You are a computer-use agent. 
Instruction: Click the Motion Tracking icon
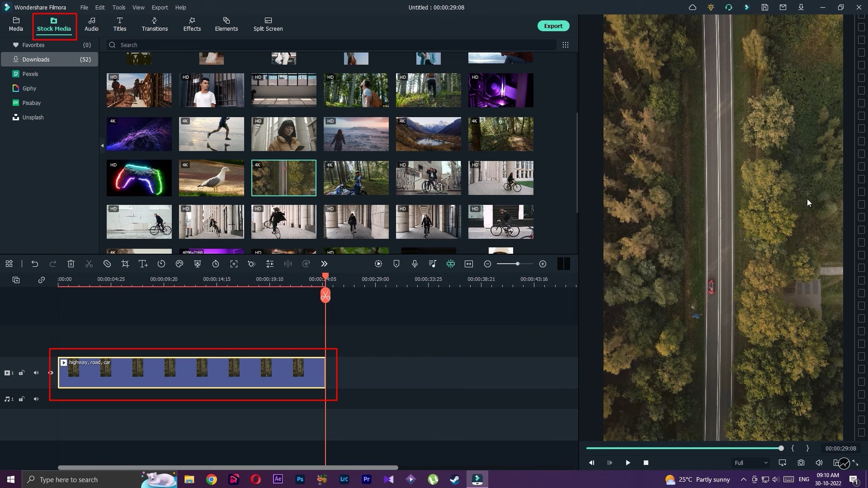[x=234, y=264]
